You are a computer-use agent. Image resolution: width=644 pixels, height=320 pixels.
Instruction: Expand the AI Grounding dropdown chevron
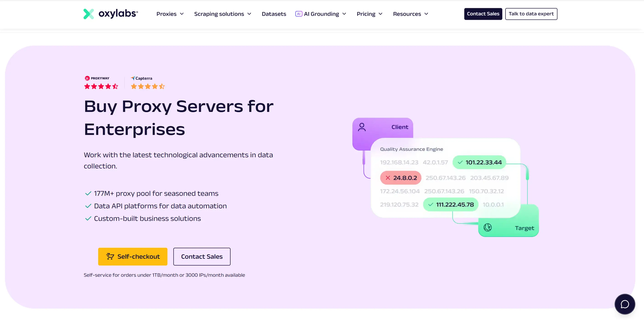coord(344,14)
